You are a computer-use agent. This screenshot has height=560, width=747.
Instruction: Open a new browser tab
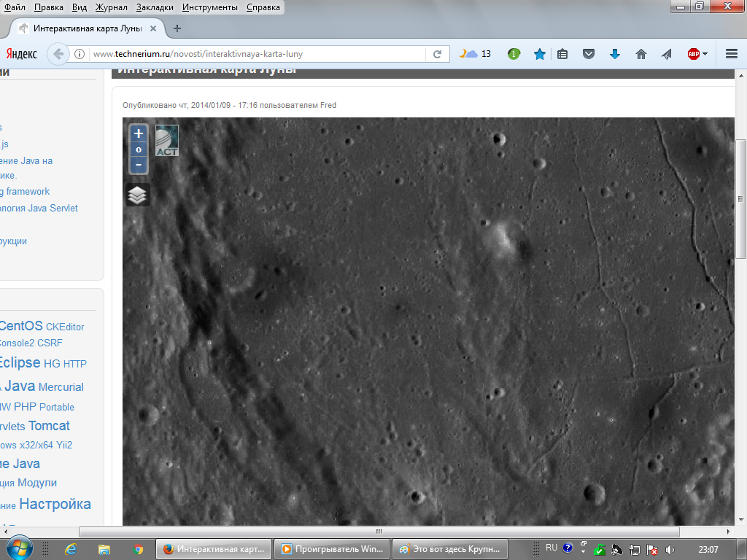click(177, 28)
